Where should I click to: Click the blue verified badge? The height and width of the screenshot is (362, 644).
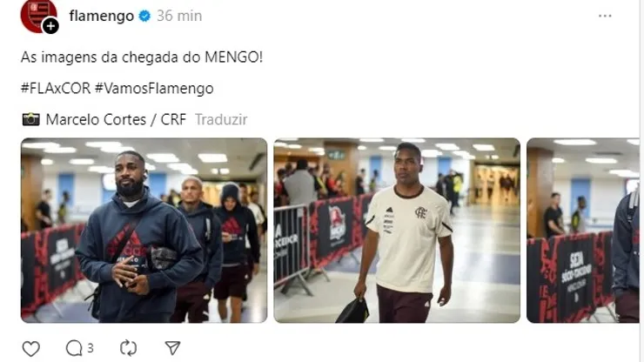point(144,16)
